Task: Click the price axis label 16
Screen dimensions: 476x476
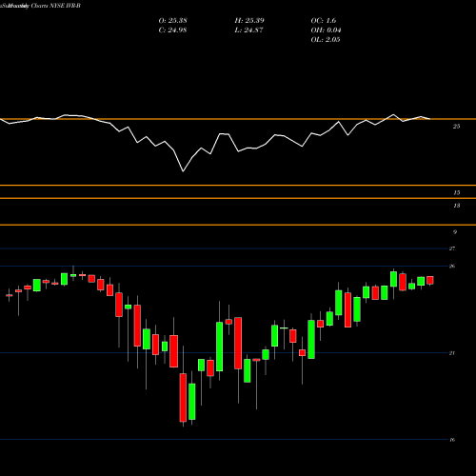Action: click(452, 440)
